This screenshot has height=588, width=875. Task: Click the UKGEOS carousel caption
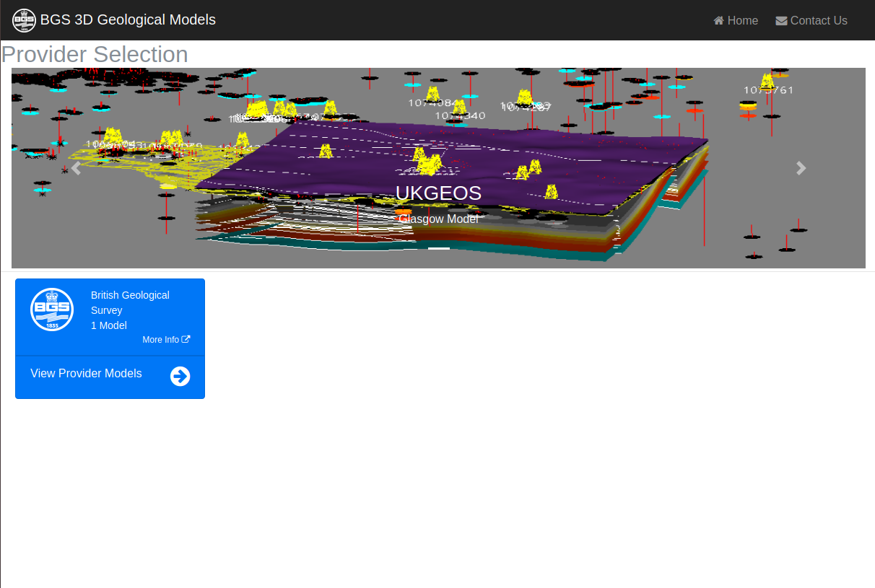click(438, 193)
